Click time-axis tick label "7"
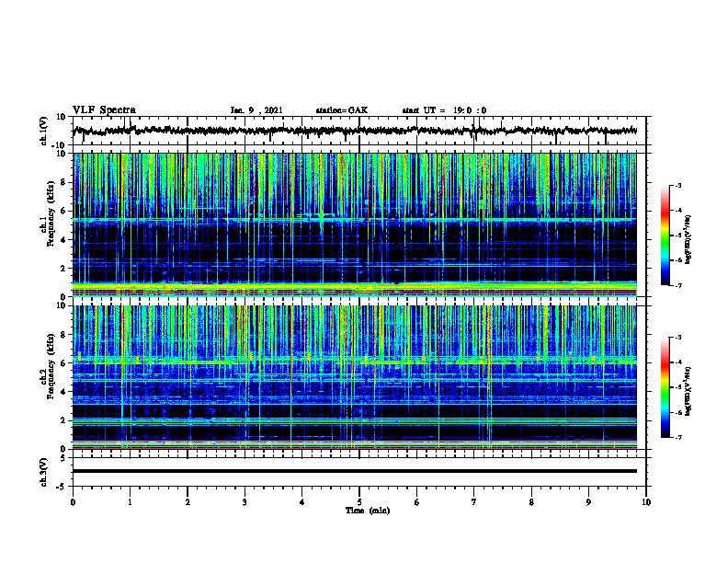The width and height of the screenshot is (728, 563). [x=474, y=502]
